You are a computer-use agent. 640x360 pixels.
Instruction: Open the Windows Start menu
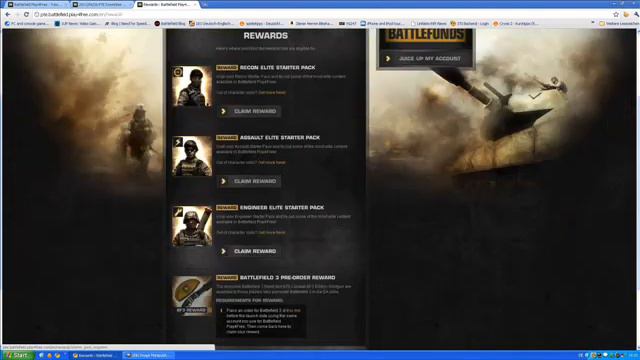pyautogui.click(x=17, y=356)
